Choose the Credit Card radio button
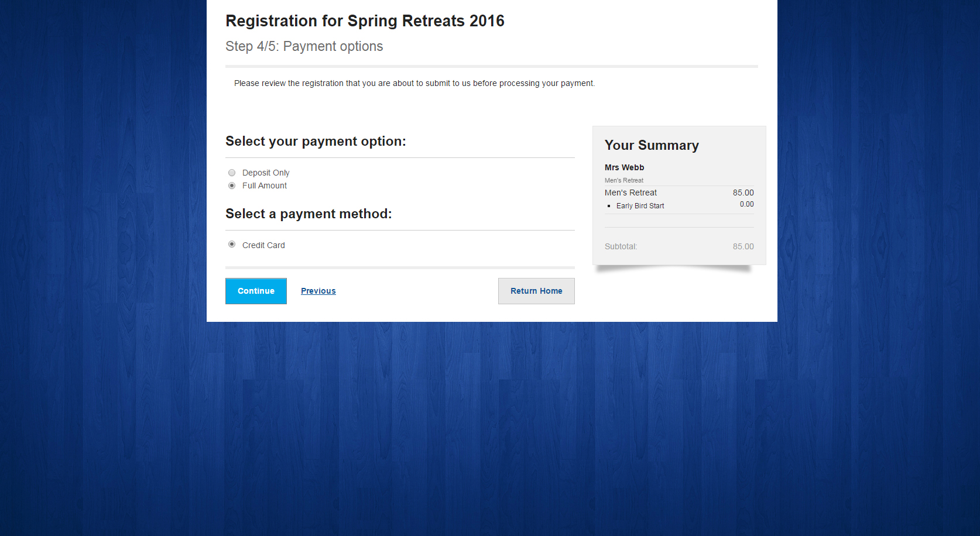Screen dimensions: 980x536 tap(232, 244)
